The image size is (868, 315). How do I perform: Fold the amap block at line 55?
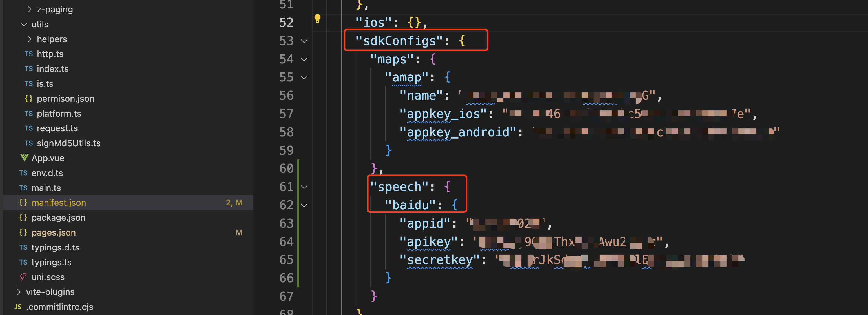point(304,77)
